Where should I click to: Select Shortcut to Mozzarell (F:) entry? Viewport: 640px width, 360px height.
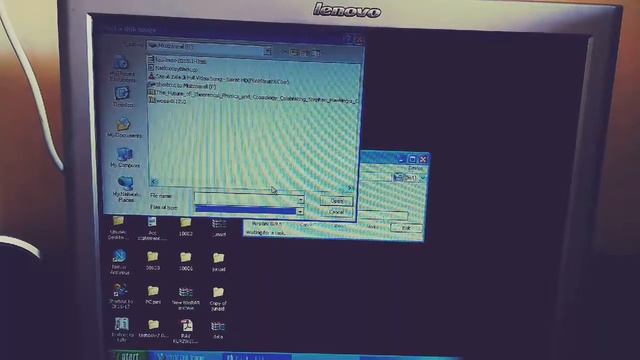click(x=182, y=85)
